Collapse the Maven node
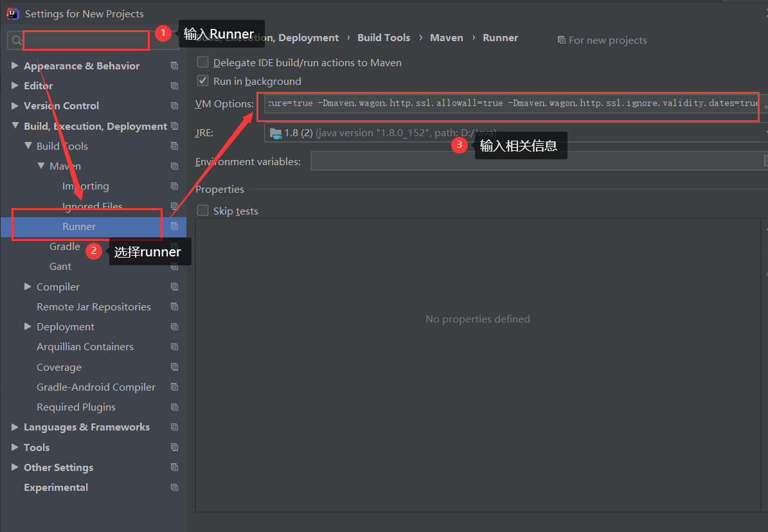 [41, 166]
